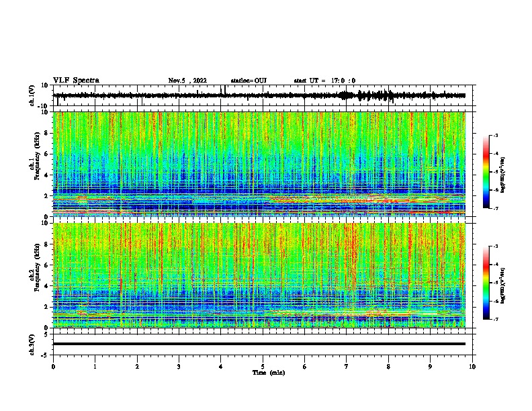Click time axis tick label "4"
Viewport: 532px width, 411px height.
[x=221, y=367]
